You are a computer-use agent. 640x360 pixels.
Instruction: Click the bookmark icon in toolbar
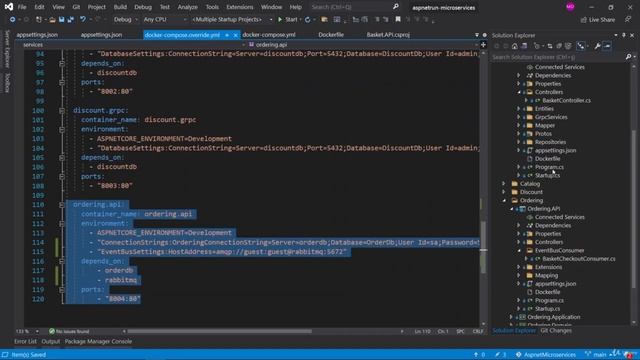coord(398,19)
